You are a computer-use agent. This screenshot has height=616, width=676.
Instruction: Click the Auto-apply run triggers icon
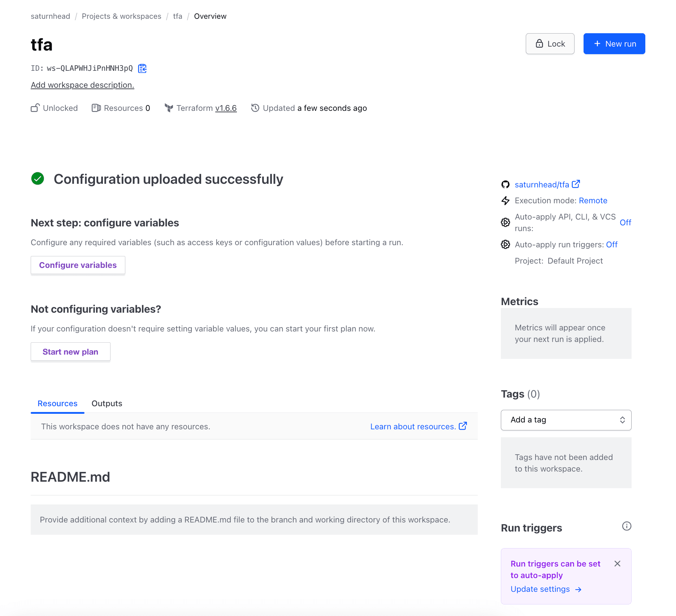[x=505, y=244]
